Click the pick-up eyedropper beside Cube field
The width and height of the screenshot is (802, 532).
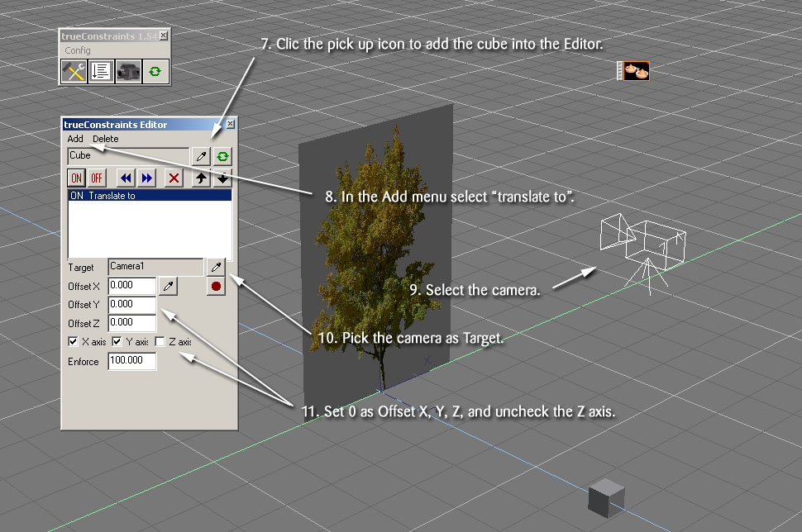pyautogui.click(x=201, y=156)
